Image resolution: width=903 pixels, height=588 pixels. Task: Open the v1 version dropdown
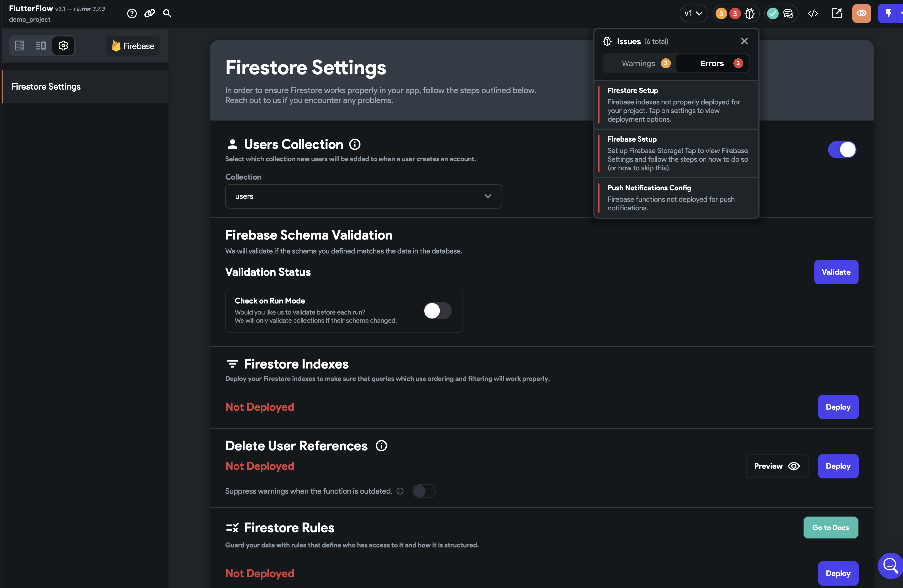pyautogui.click(x=694, y=13)
